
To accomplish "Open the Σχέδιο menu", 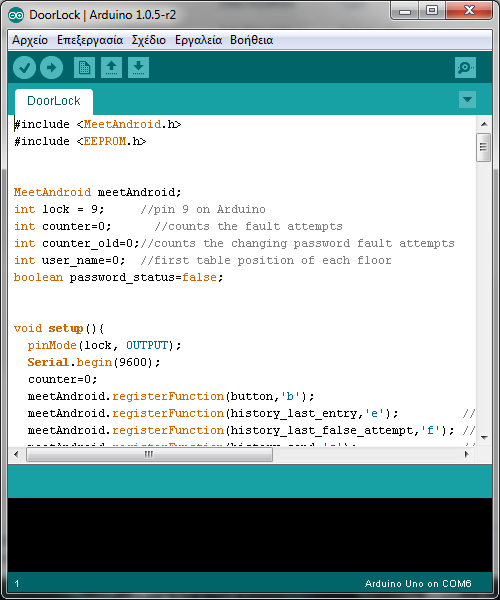I will tap(149, 40).
